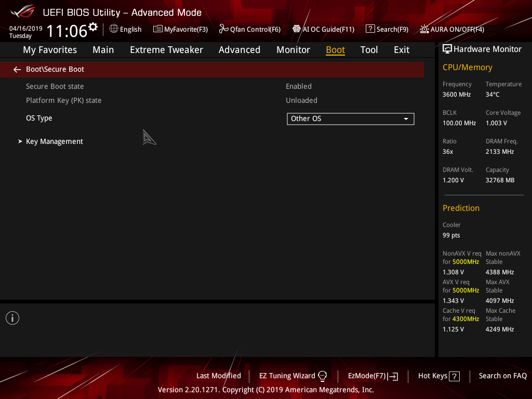532x399 pixels.
Task: Open Search(F9) tool
Action: click(387, 29)
